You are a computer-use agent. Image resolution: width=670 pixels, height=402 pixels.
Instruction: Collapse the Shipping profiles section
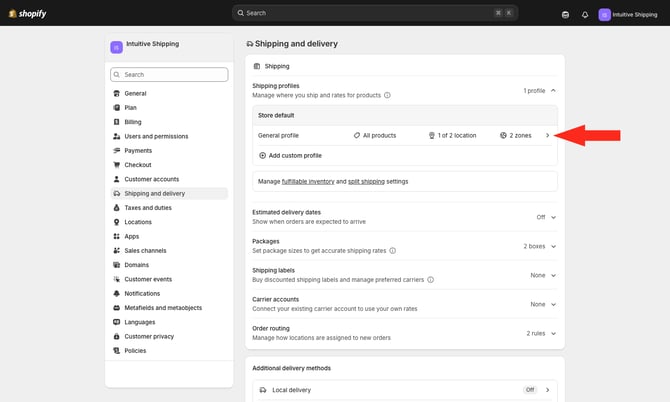pos(553,91)
